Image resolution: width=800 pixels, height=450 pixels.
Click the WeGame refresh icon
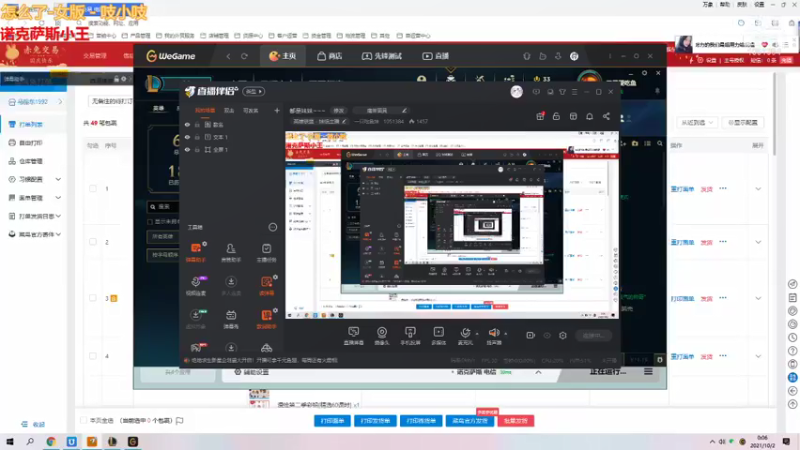[x=244, y=56]
